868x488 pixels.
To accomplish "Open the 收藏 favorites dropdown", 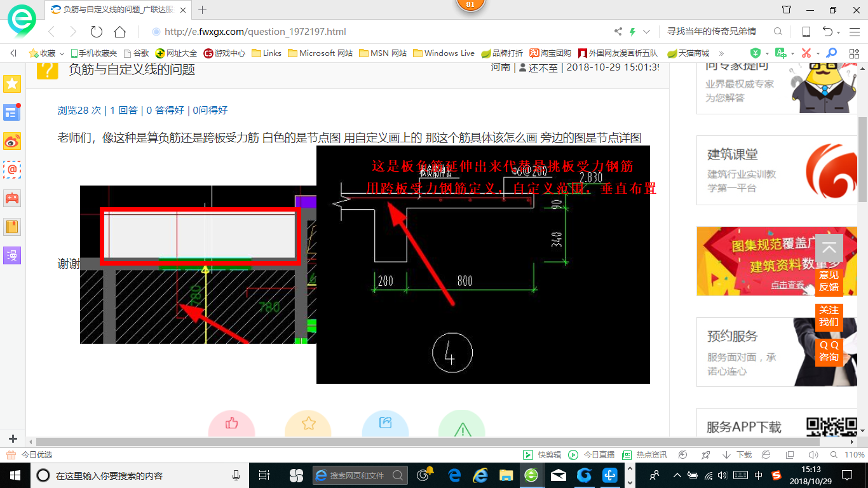I will click(x=46, y=53).
